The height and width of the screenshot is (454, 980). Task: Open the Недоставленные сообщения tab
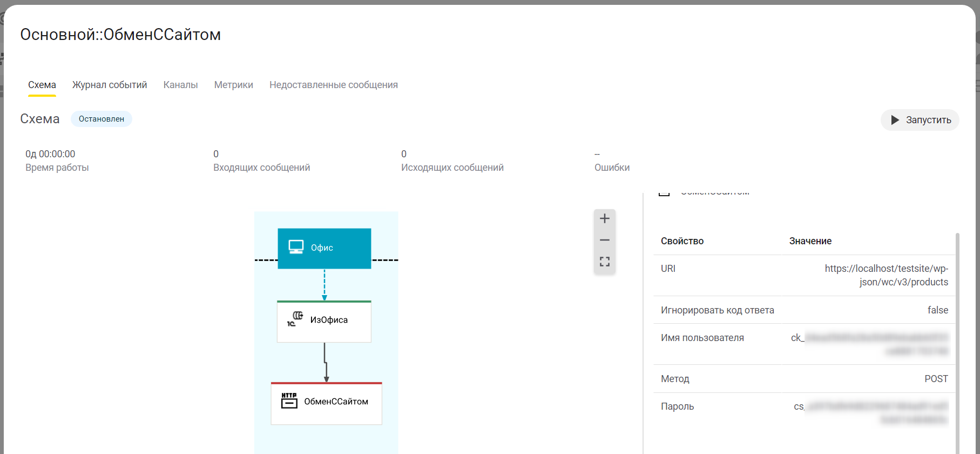click(334, 85)
